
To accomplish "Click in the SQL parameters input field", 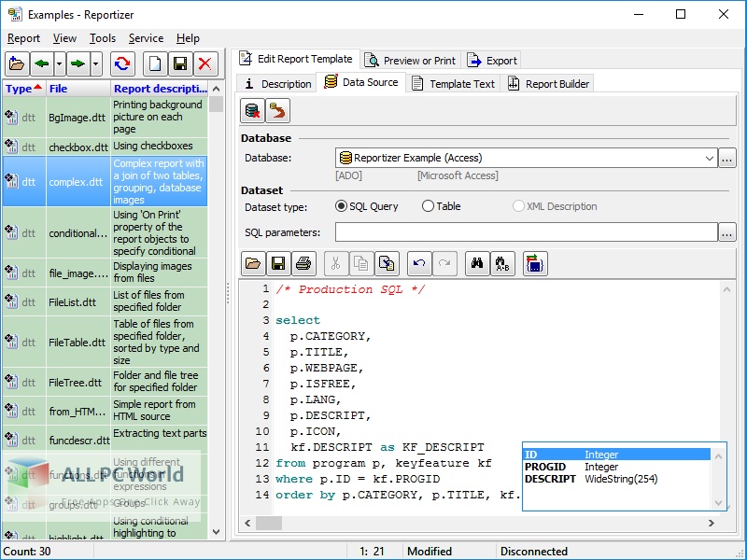I will pyautogui.click(x=526, y=232).
